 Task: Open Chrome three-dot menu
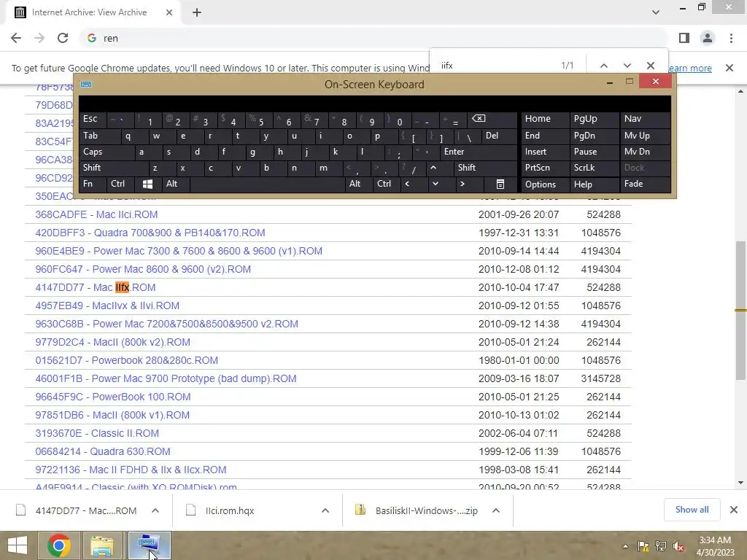731,38
